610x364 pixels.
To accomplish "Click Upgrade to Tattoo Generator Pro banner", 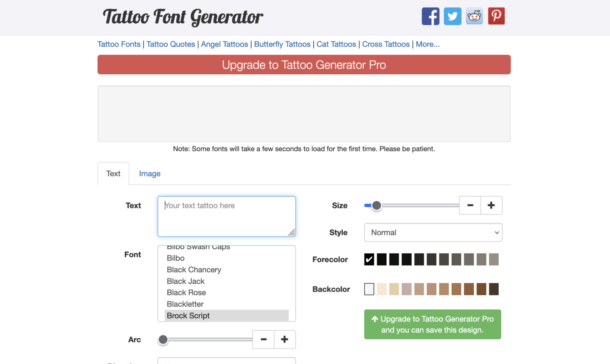I will 304,64.
